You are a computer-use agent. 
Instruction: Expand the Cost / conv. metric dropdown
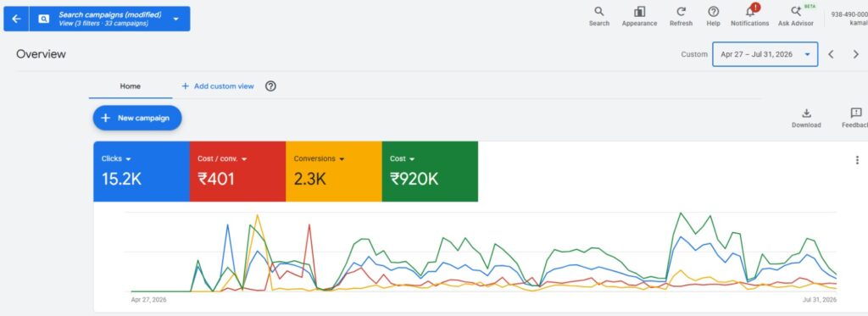pyautogui.click(x=244, y=158)
